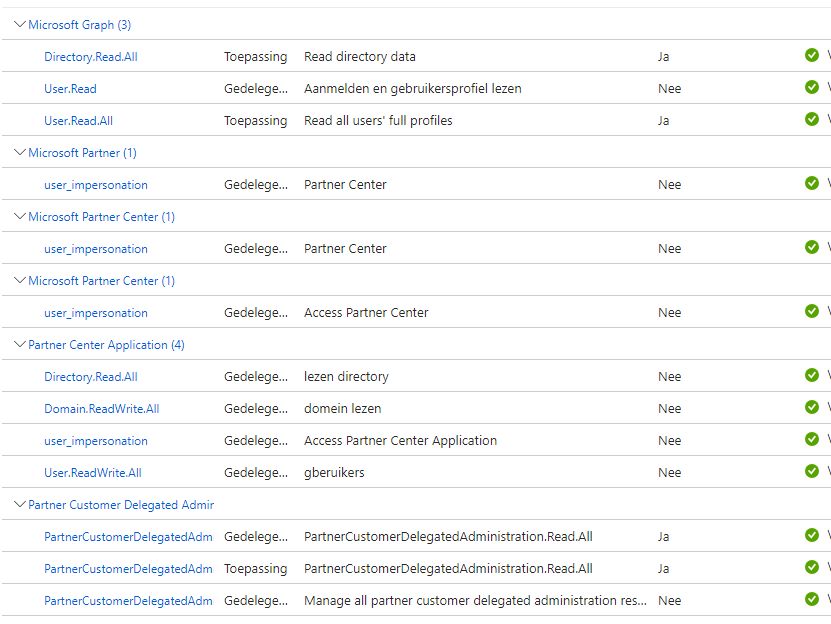Screen dimensions: 831x624
Task: Open the Partner Customer Delegated Admin link
Action: 121,505
